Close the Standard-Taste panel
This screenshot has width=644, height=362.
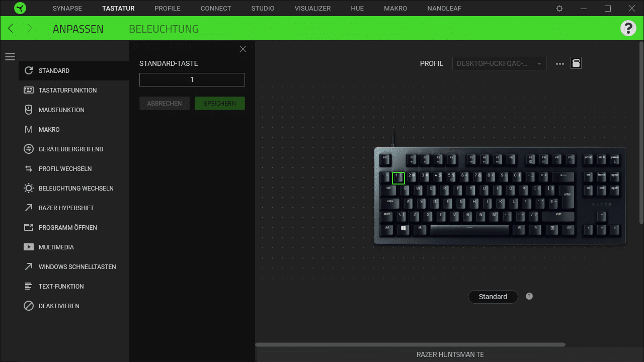(x=243, y=49)
